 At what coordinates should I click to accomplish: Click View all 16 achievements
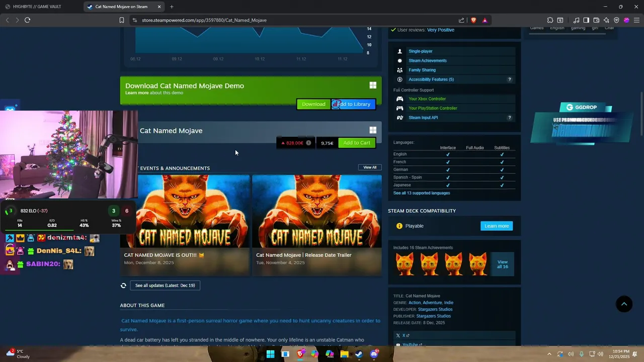502,264
